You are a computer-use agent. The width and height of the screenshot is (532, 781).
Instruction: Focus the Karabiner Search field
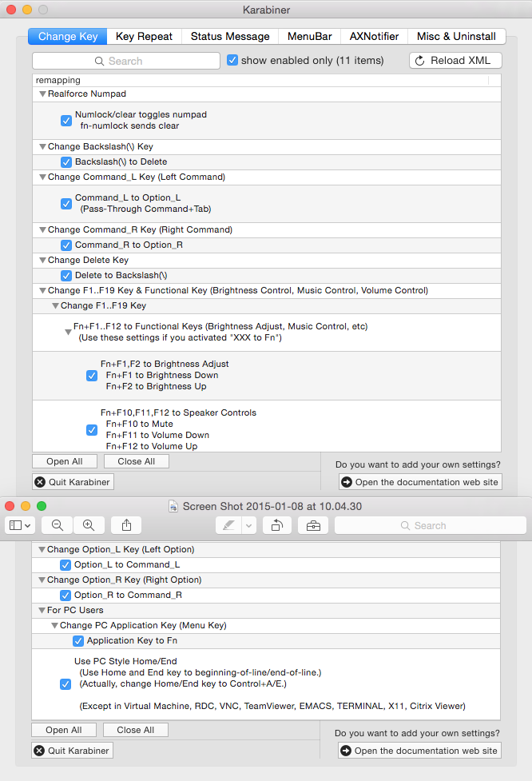click(126, 61)
